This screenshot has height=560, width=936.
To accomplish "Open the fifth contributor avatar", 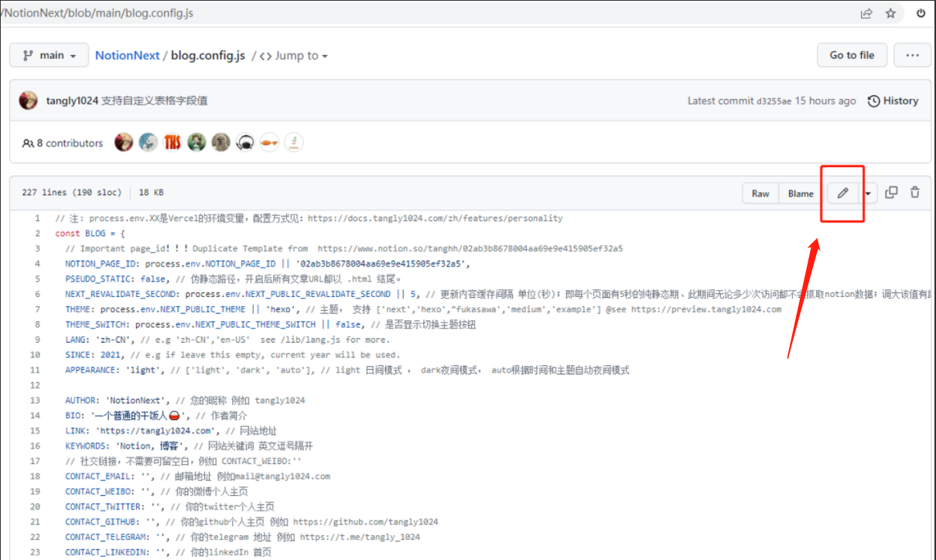I will tap(221, 142).
